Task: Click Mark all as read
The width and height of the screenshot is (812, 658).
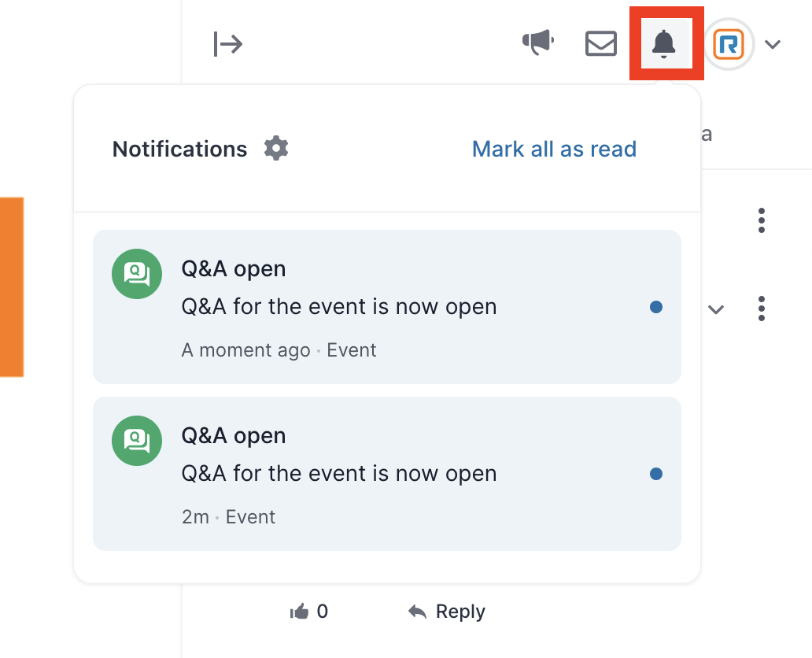Action: [x=554, y=150]
